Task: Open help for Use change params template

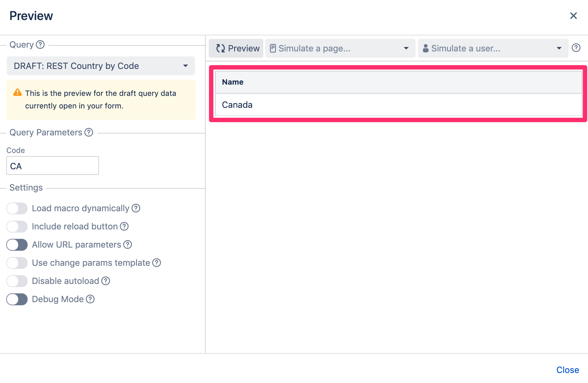Action: pos(156,263)
